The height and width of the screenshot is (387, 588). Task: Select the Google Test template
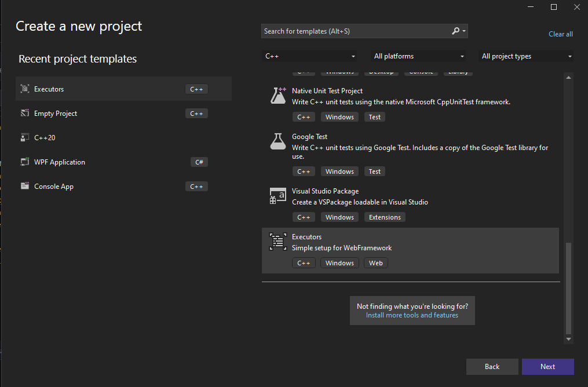coord(410,154)
